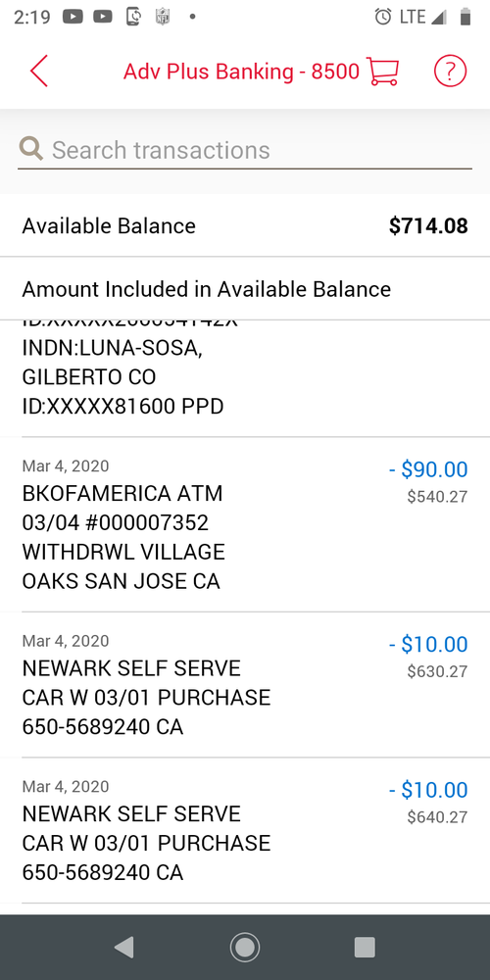The width and height of the screenshot is (490, 980).
Task: Tap the red back arrow icon
Action: [39, 71]
